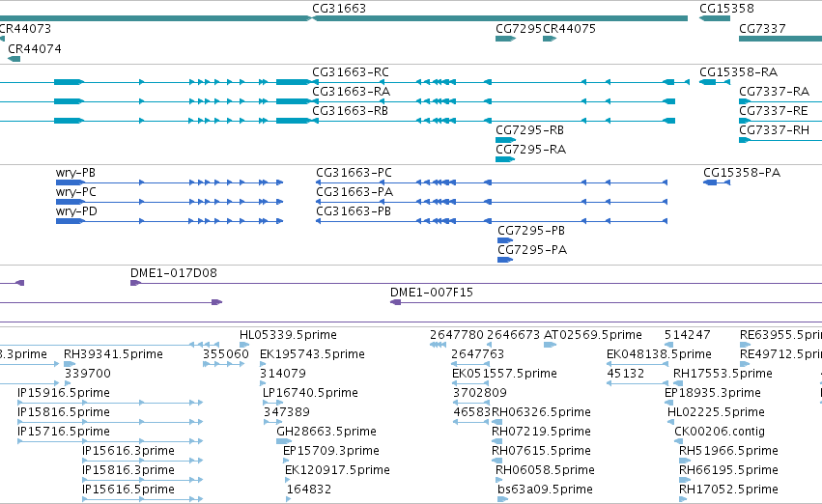Select transcript label CG15358-RA

738,71
